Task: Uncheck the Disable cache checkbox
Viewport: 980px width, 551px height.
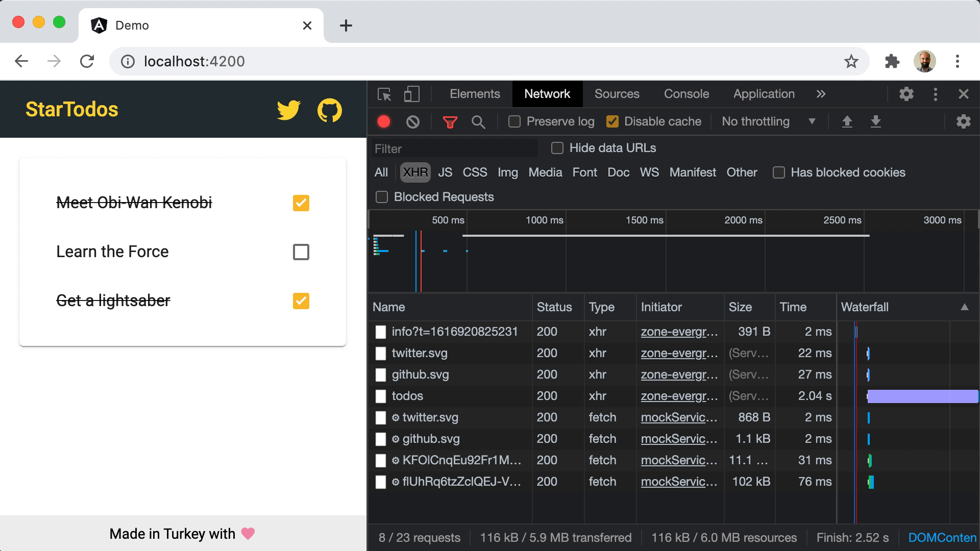Action: 612,121
